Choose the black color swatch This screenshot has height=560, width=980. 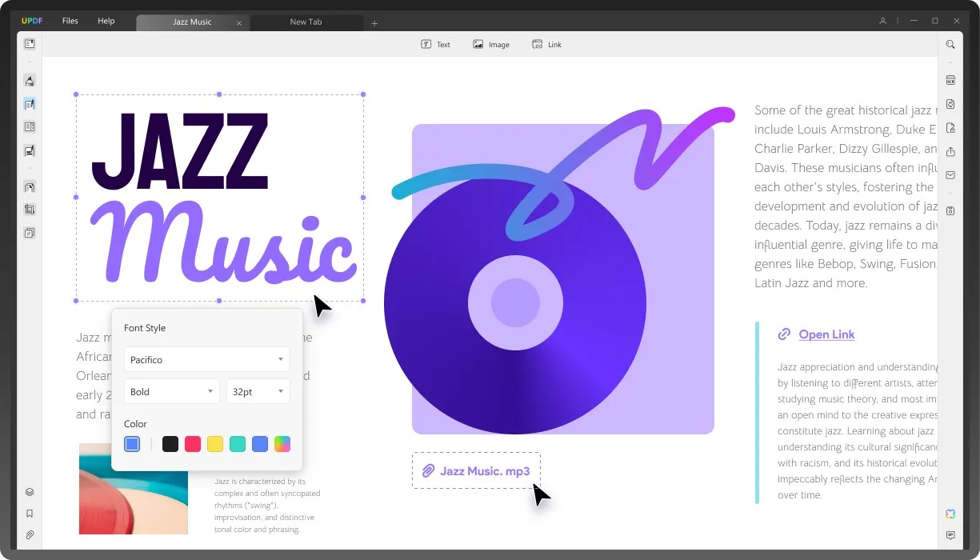point(170,444)
